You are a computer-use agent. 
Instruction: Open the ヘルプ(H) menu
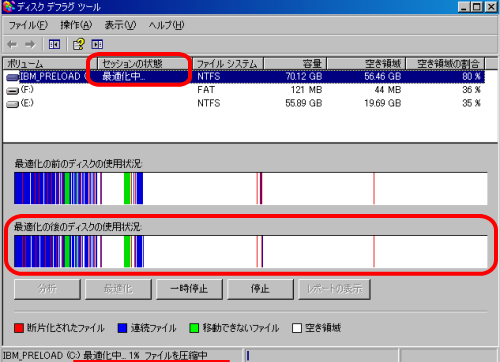[166, 25]
